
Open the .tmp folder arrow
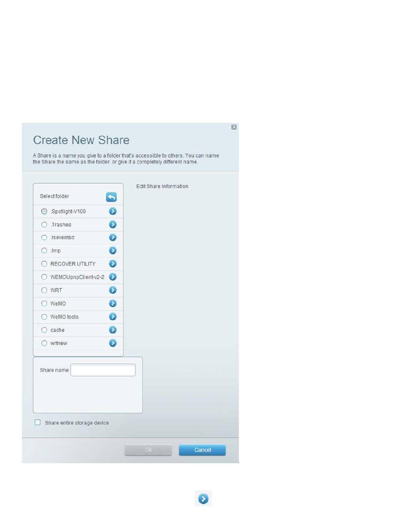click(x=113, y=251)
